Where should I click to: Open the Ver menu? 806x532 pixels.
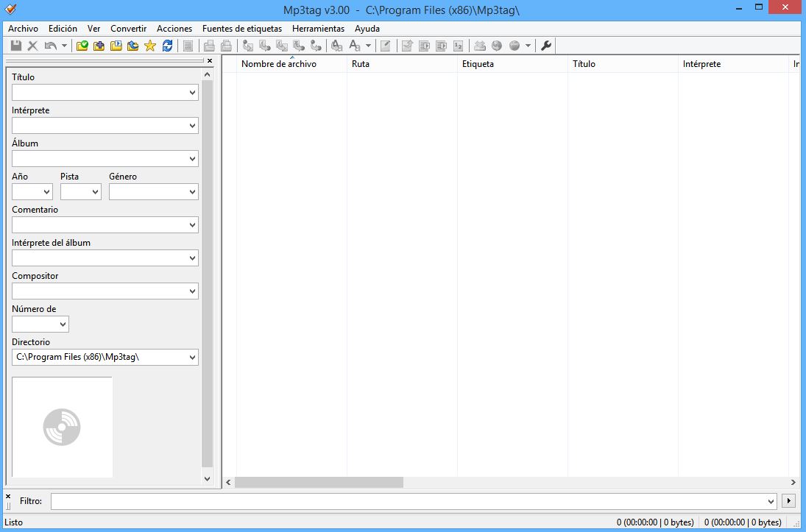93,29
